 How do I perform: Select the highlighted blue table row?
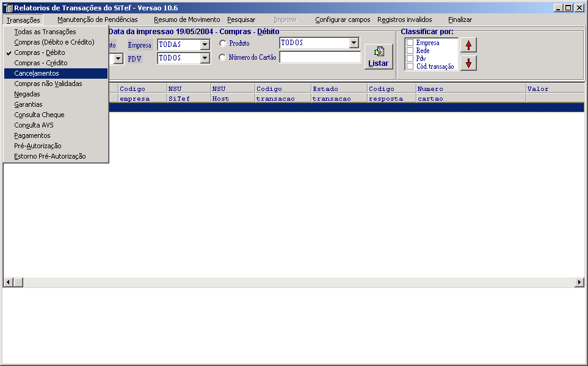[346, 107]
